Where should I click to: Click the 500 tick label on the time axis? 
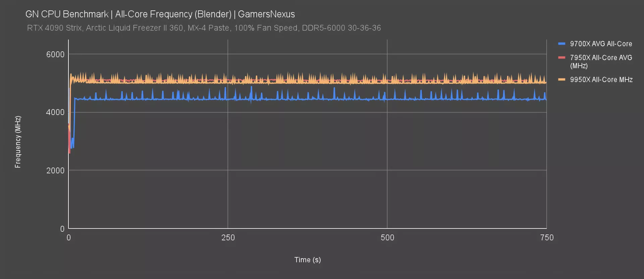[387, 238]
